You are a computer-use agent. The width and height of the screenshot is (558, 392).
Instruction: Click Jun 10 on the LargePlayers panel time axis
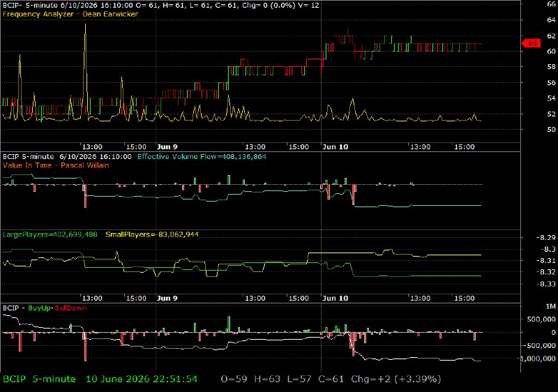pos(335,298)
